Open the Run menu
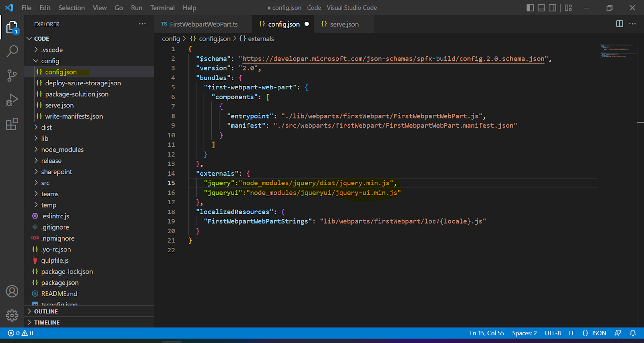Viewport: 644px width, 343px height. pos(137,8)
